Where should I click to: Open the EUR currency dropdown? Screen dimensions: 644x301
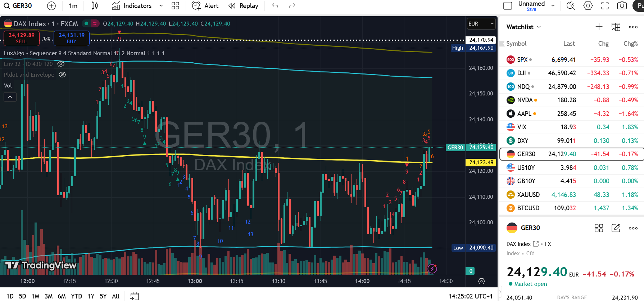point(481,24)
